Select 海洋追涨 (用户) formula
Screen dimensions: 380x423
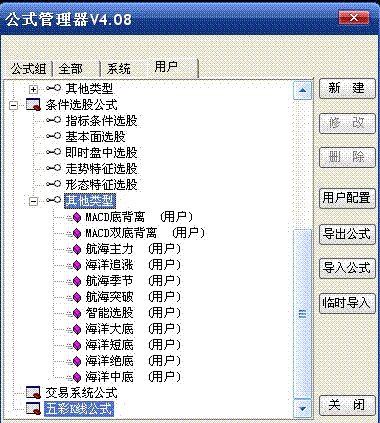(133, 265)
